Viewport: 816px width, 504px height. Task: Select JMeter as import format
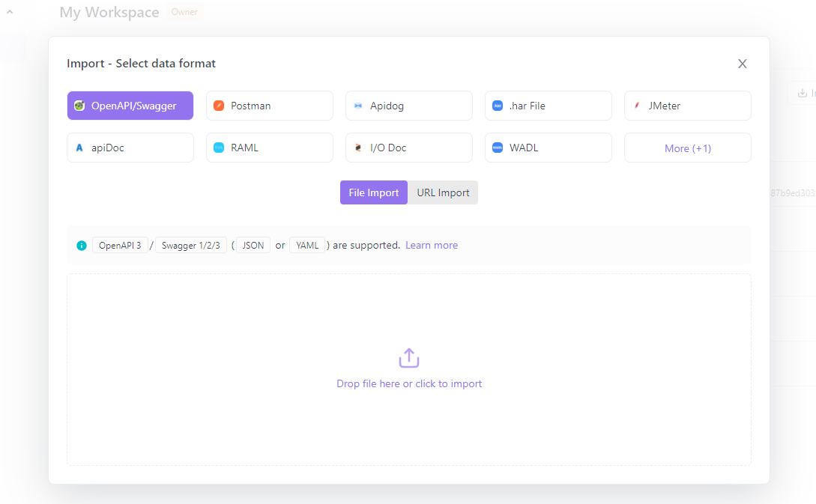(x=687, y=106)
